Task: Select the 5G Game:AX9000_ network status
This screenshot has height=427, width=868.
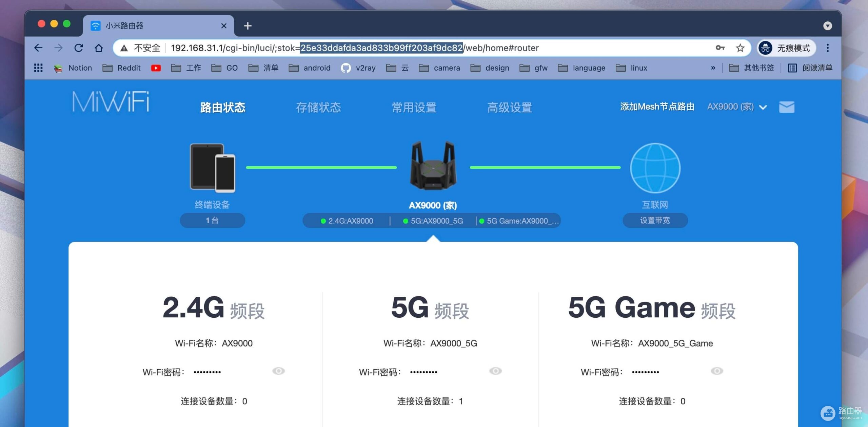Action: [519, 221]
